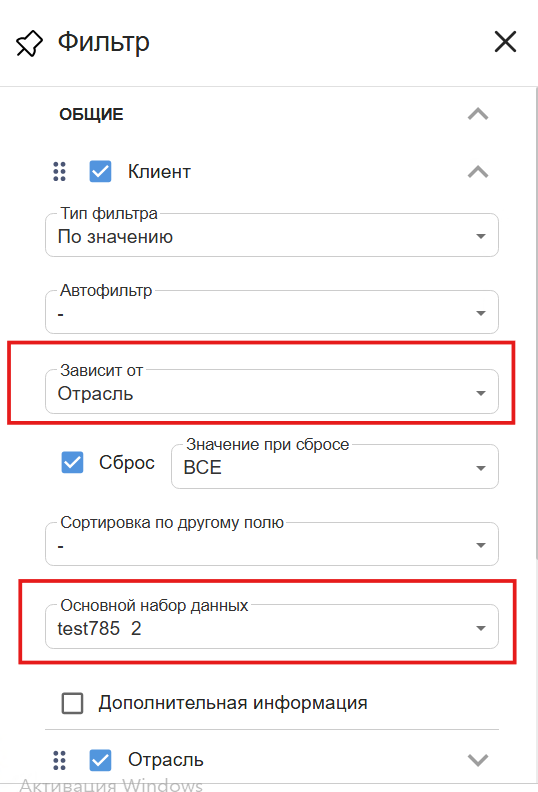Open the Зависит от dropdown
The width and height of the screenshot is (538, 792).
click(272, 392)
